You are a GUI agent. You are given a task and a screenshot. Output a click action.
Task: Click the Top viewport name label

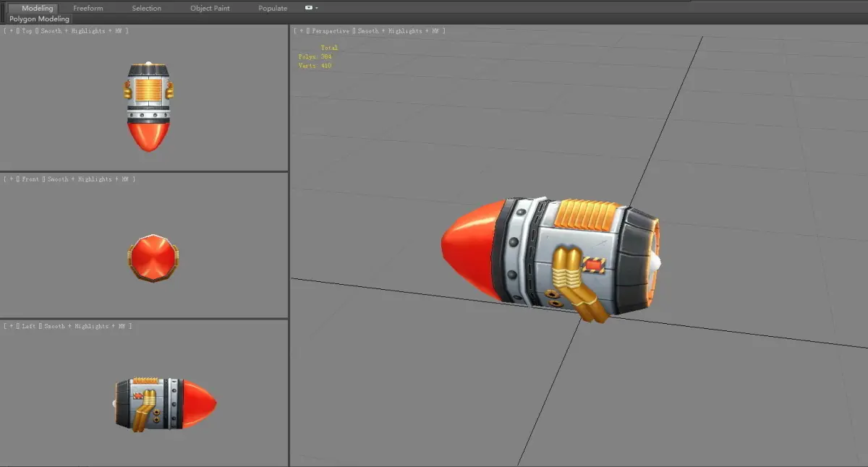pos(27,31)
